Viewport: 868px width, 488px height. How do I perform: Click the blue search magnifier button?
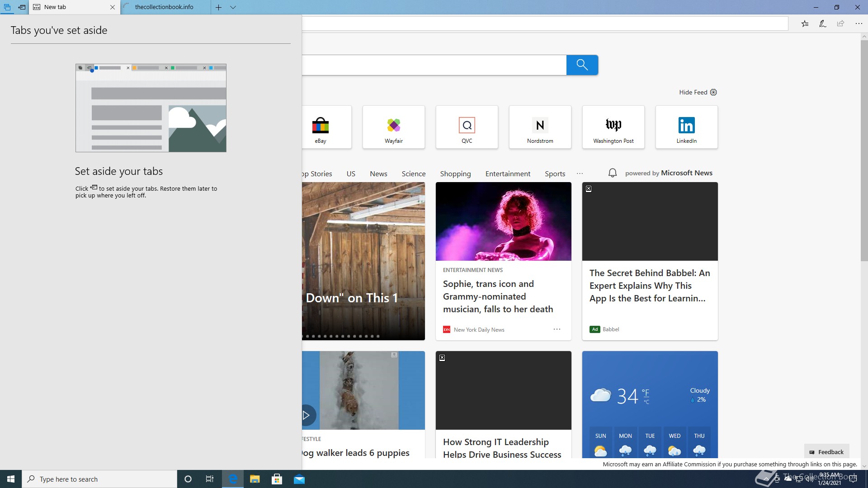[x=582, y=65]
